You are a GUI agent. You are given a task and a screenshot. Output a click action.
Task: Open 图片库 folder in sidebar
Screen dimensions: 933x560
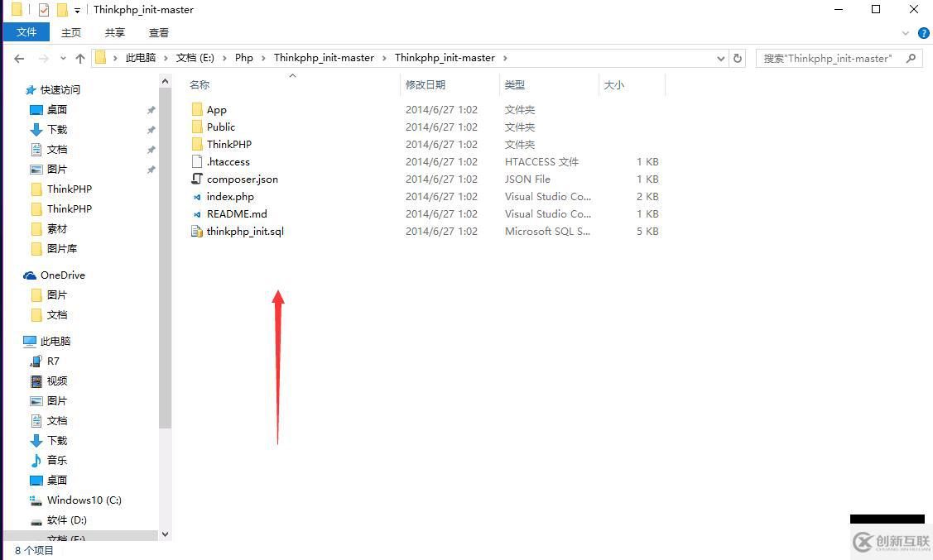coord(62,248)
